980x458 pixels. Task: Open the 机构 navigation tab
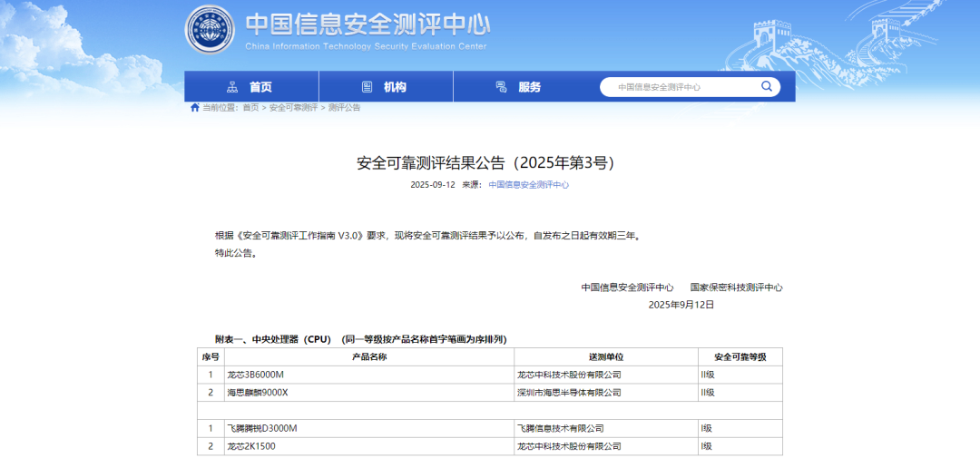[x=386, y=87]
